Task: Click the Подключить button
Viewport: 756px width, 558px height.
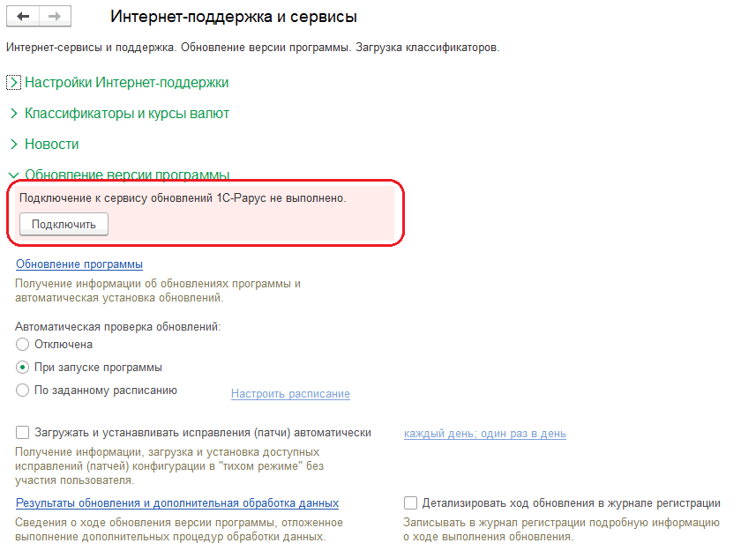Action: 64,225
